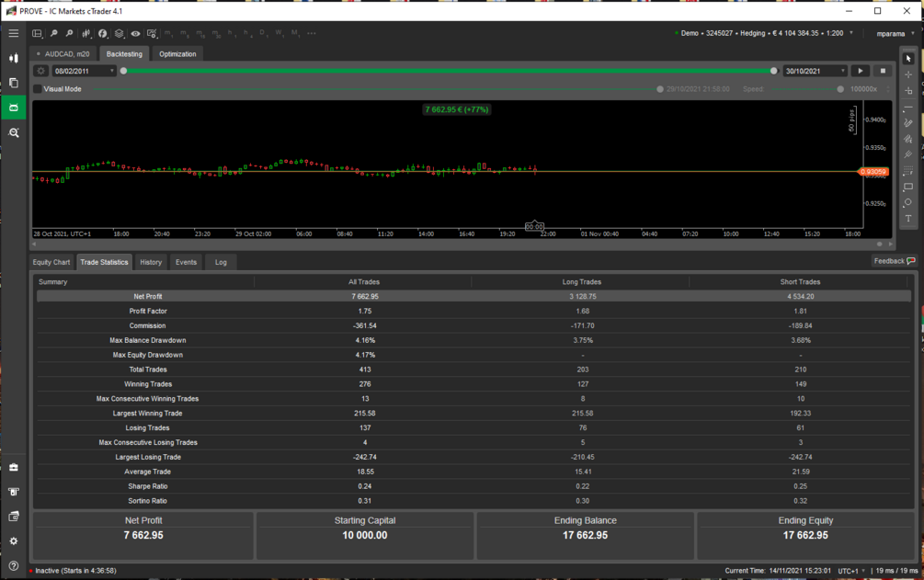
Task: Open the Copy section in left sidebar
Action: coord(13,83)
